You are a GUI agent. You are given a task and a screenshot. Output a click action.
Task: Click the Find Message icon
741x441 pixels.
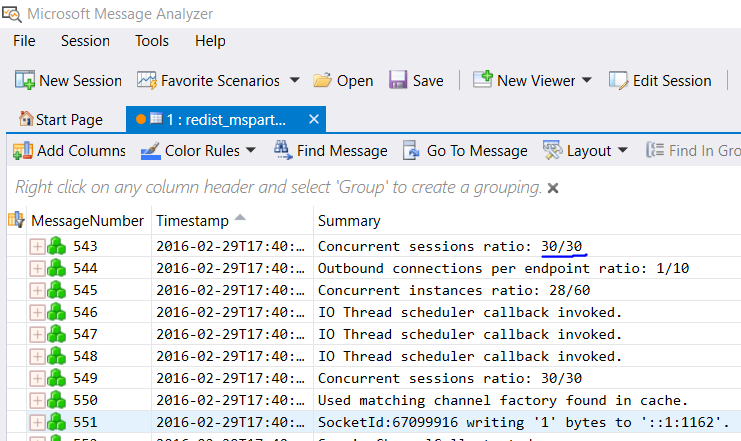(282, 151)
